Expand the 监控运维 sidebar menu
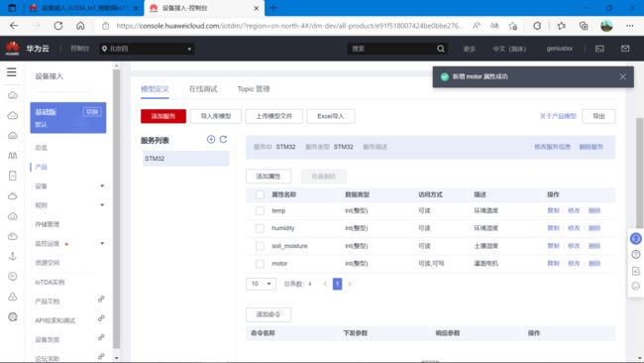The image size is (644, 363). click(102, 243)
